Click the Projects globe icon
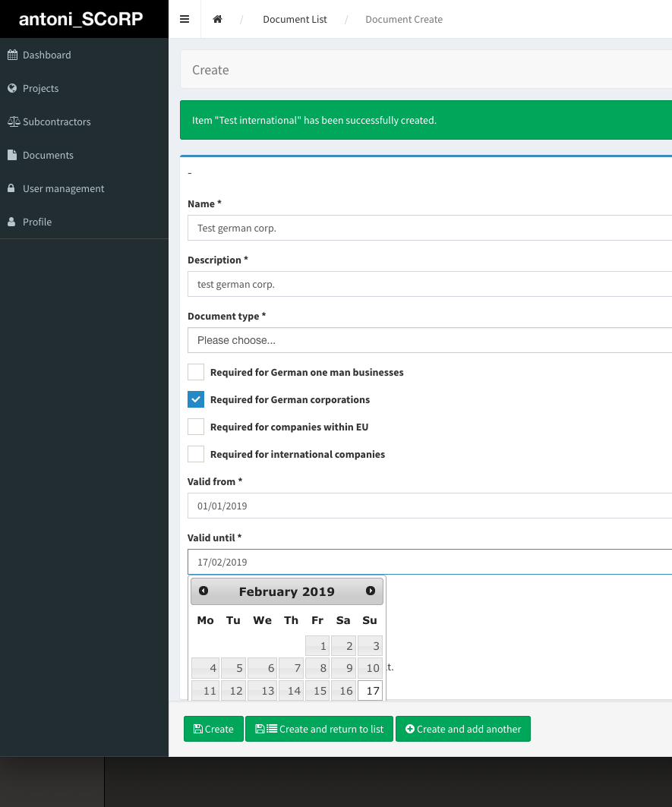Screen dimensions: 672x807 (x=13, y=88)
